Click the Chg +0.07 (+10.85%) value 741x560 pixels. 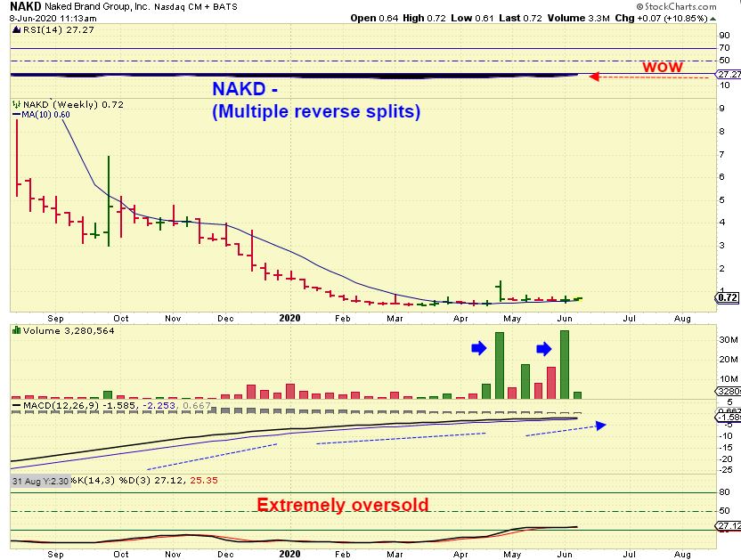[x=661, y=18]
